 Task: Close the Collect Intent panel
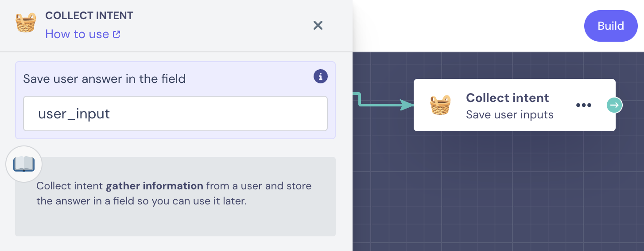318,25
